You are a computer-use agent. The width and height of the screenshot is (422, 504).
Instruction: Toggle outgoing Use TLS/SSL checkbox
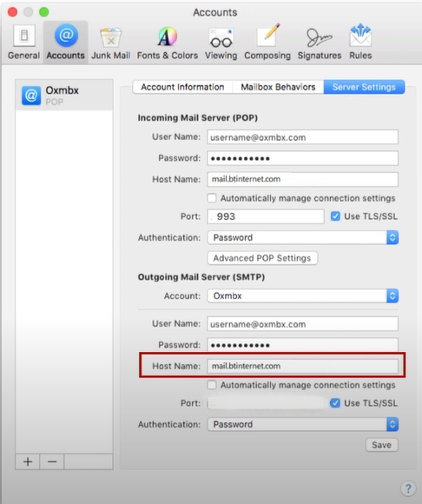click(335, 403)
